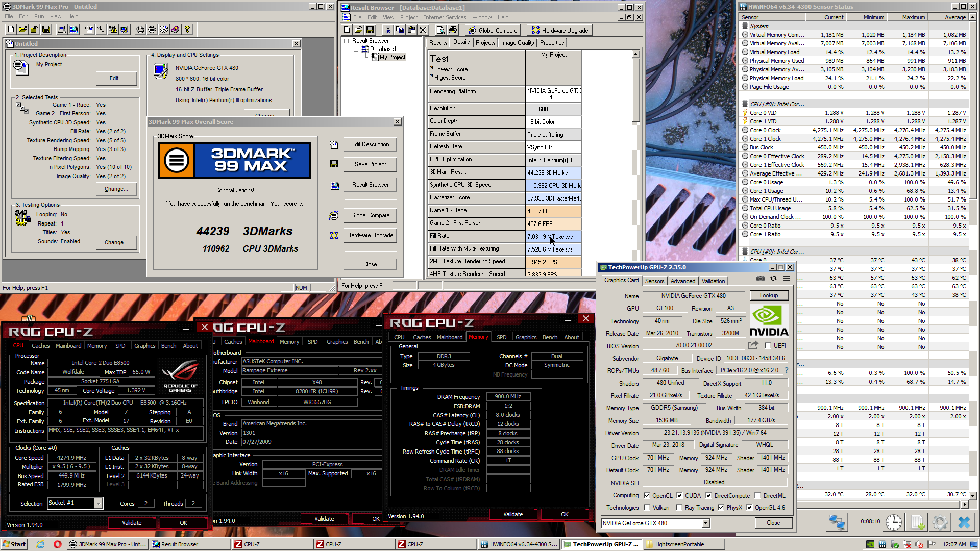Toggle OpenCL checkbox in GPU-Z
Image resolution: width=980 pixels, height=551 pixels.
pyautogui.click(x=647, y=495)
